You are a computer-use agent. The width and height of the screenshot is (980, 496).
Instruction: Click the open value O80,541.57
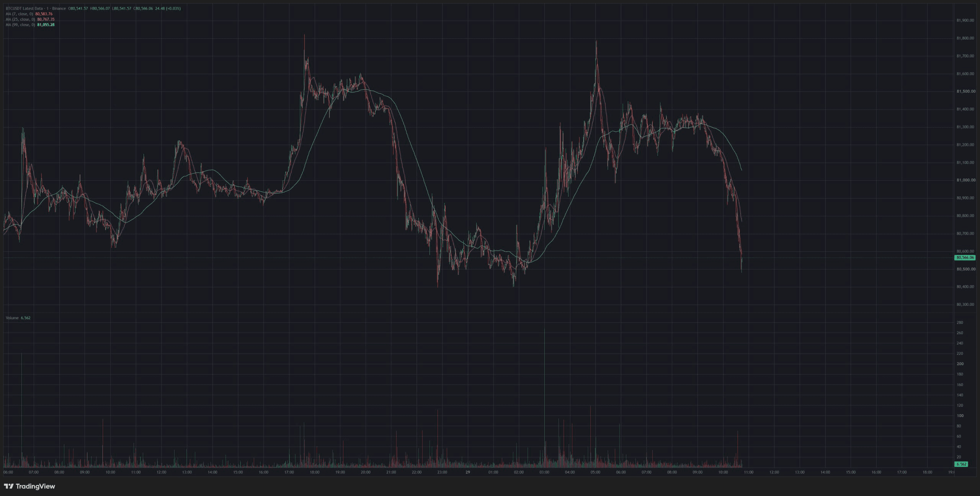coord(78,8)
